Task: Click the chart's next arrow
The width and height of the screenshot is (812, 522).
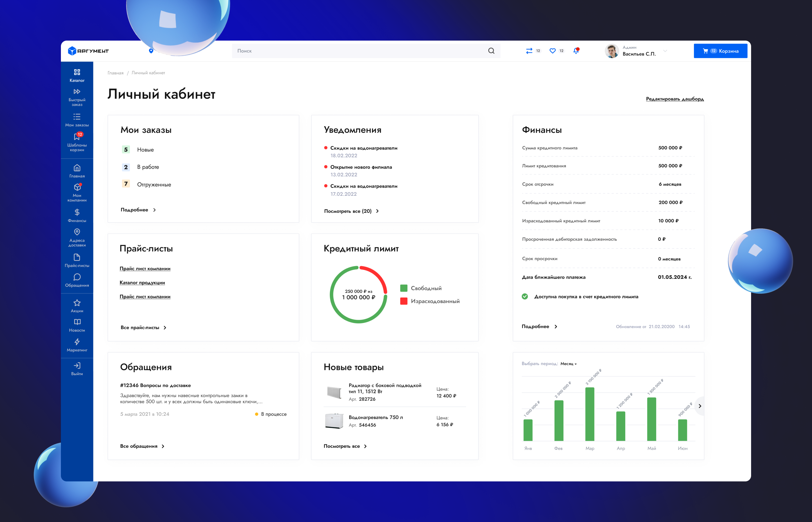Action: click(699, 406)
